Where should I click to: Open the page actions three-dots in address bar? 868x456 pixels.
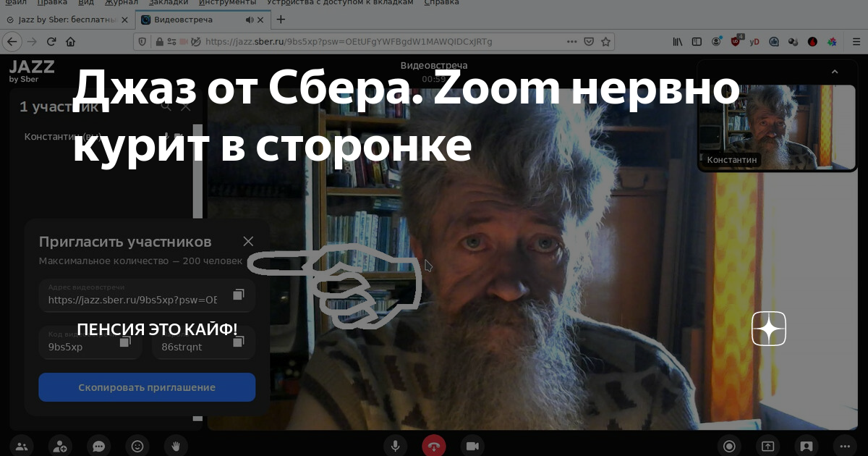pos(571,42)
